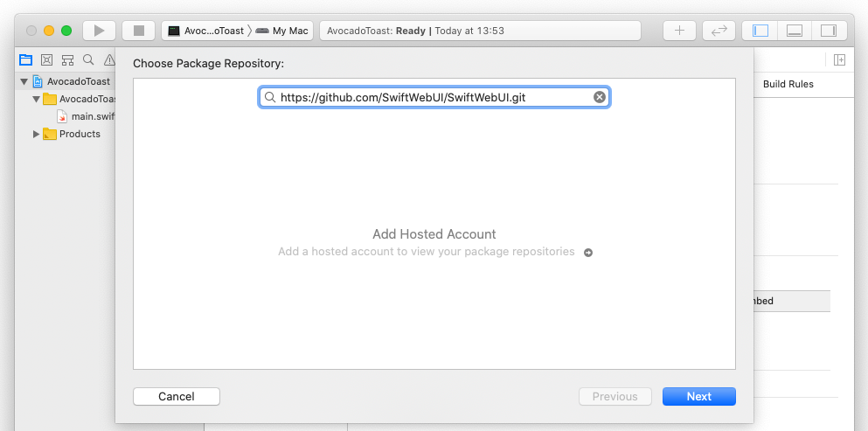
Task: Click the Next button
Action: 699,397
